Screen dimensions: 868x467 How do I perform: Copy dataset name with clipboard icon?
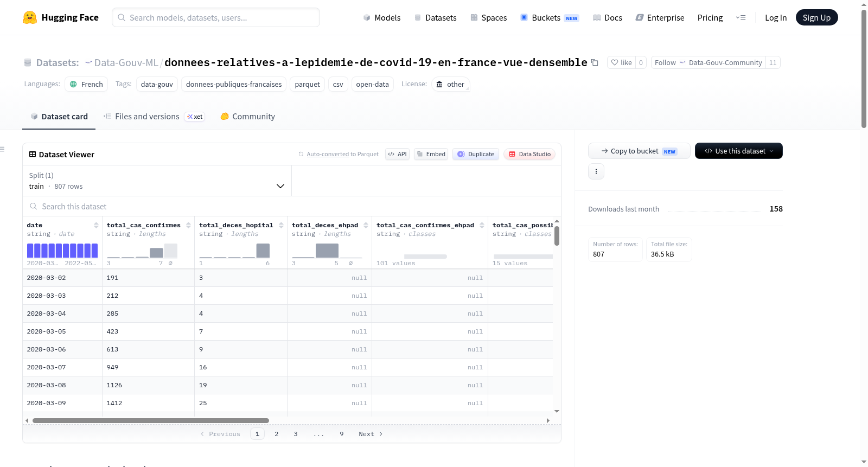tap(595, 62)
